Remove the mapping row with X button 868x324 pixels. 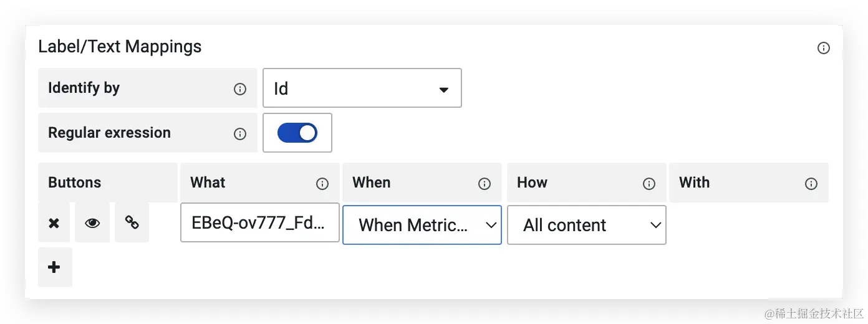coord(54,222)
